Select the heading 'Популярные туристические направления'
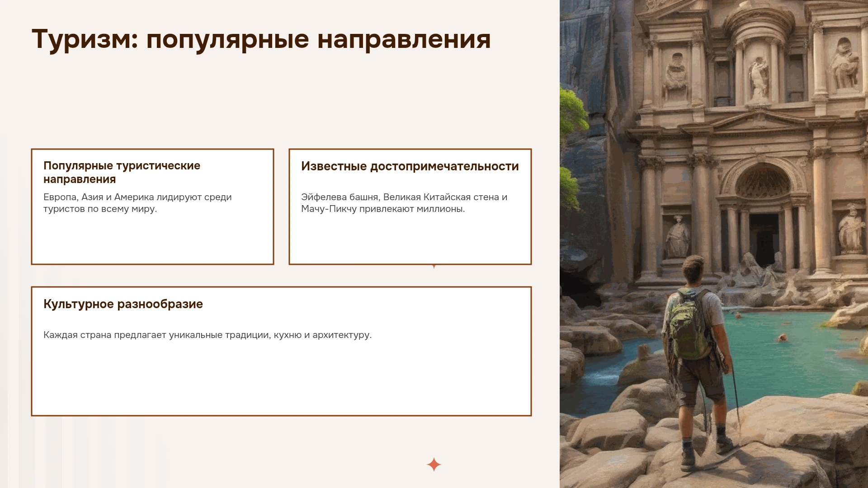Image resolution: width=868 pixels, height=488 pixels. [122, 172]
